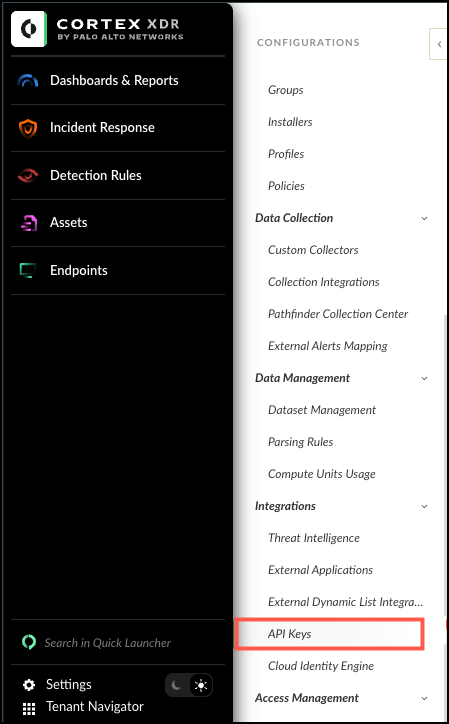Open Tenant Navigator grid icon
The width and height of the screenshot is (449, 724).
tap(29, 708)
